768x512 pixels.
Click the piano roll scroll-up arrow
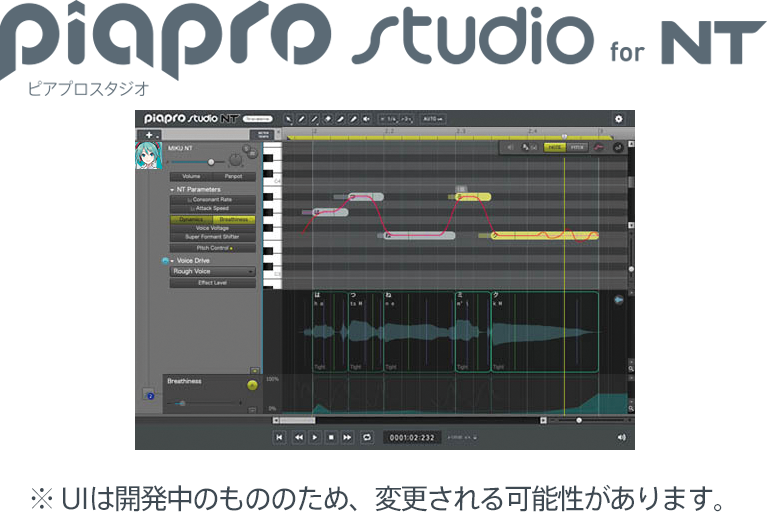coord(631,144)
